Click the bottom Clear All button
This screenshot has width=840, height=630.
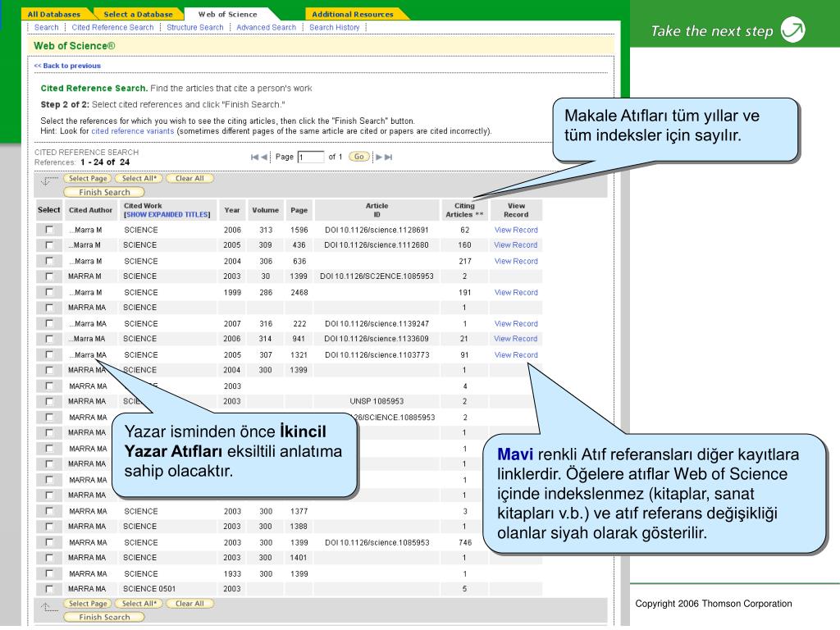tap(189, 604)
